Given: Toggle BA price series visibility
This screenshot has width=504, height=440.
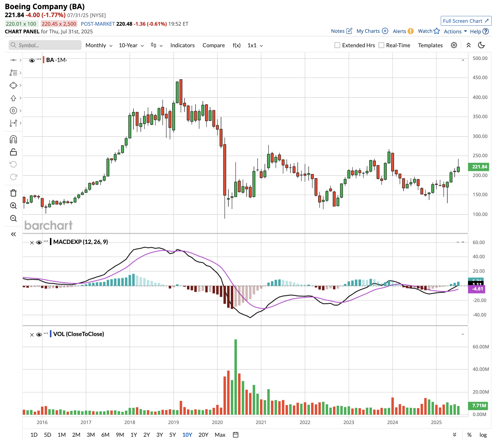Looking at the screenshot, I should click(x=32, y=61).
